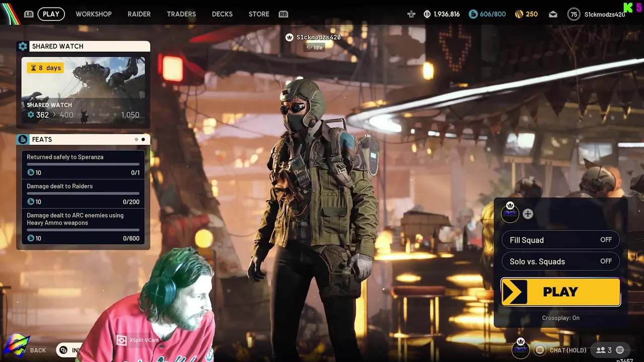644x362 pixels.
Task: Click the 400 next milestone value
Action: point(66,115)
